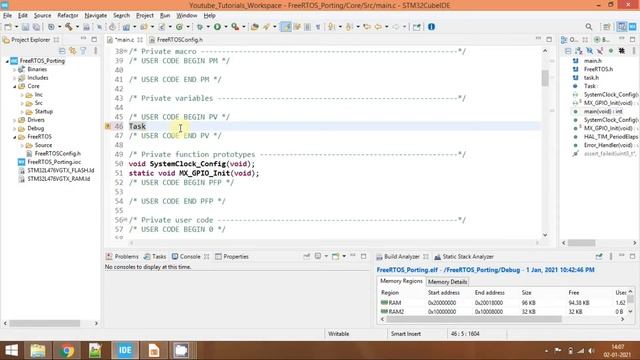Close the main.c editor tab
This screenshot has width=640, height=360.
(x=140, y=40)
